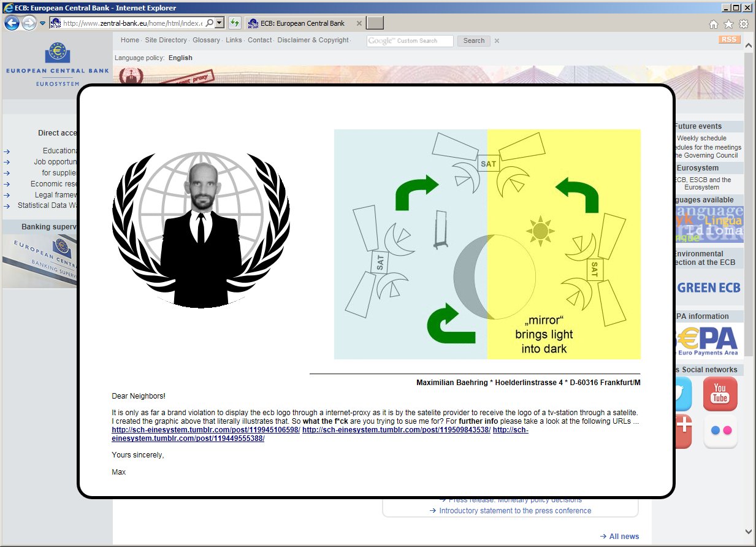The height and width of the screenshot is (547, 756).
Task: Open the Weekly schedule link
Action: tap(702, 138)
